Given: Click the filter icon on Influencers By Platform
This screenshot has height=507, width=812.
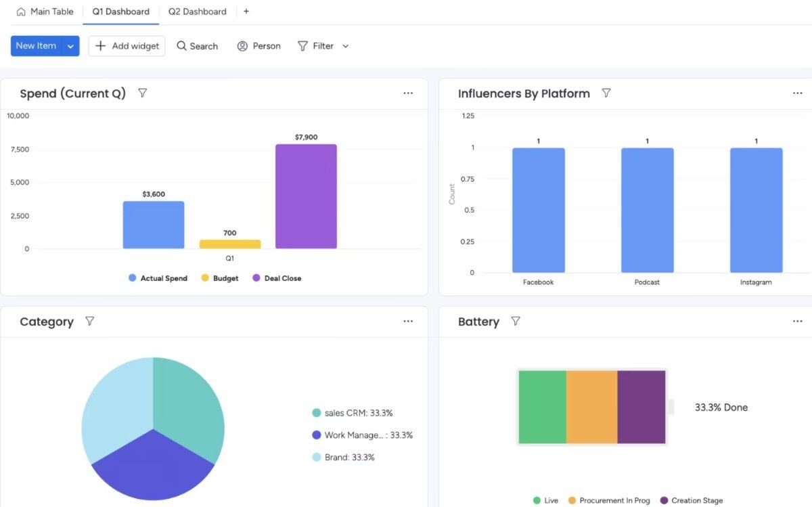Looking at the screenshot, I should pyautogui.click(x=606, y=93).
